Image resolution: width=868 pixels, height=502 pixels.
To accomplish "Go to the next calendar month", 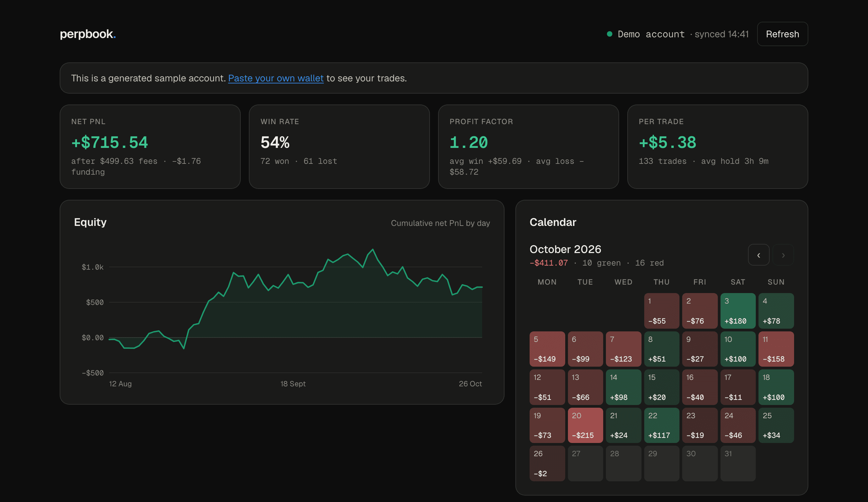I will click(x=783, y=255).
